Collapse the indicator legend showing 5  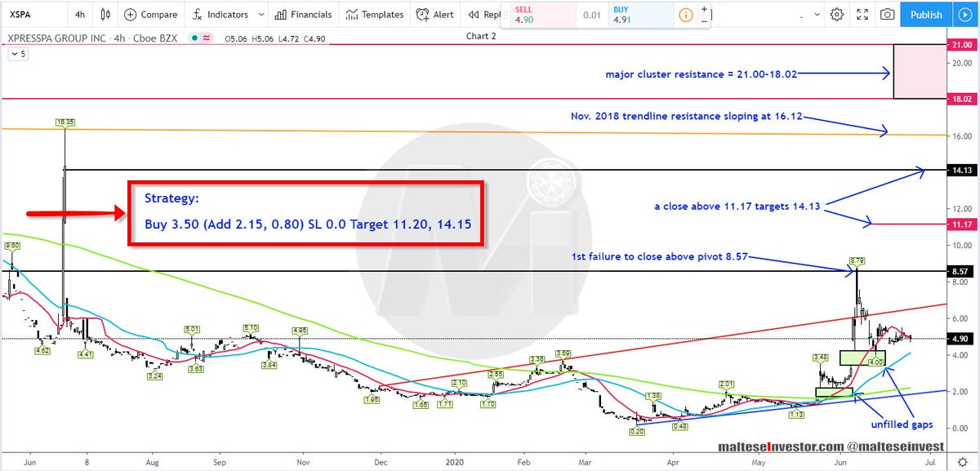16,54
